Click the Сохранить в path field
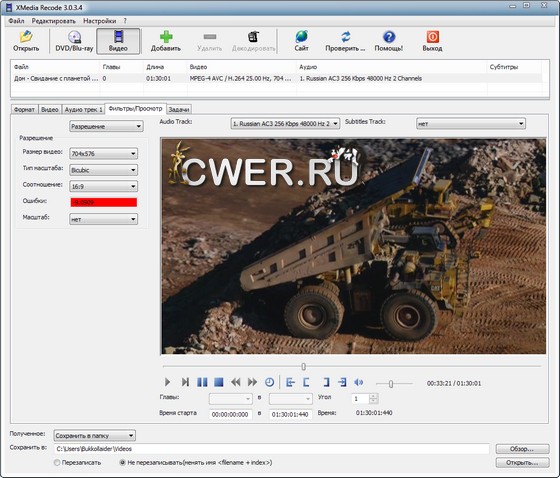Viewport: 560px width, 478px height. click(271, 449)
